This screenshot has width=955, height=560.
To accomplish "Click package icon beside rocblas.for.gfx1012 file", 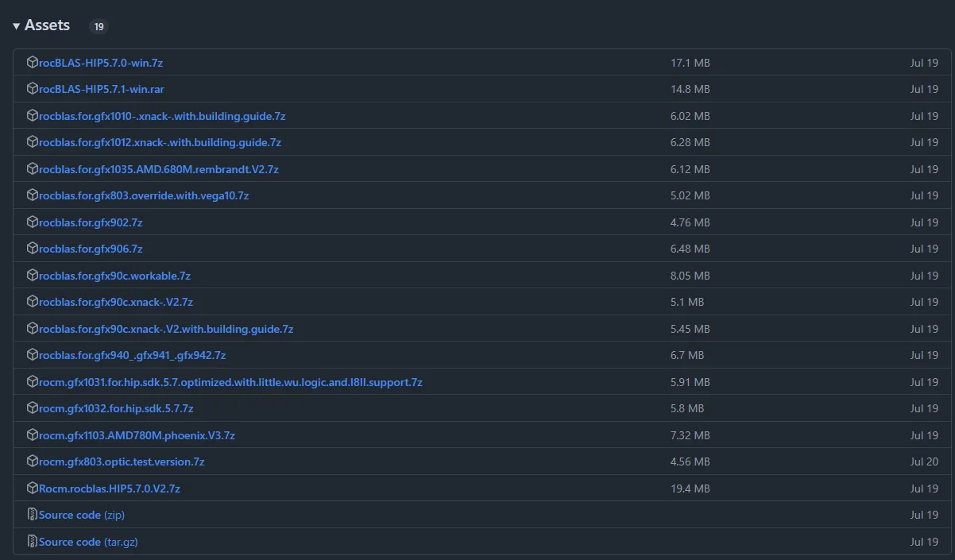I will [33, 141].
